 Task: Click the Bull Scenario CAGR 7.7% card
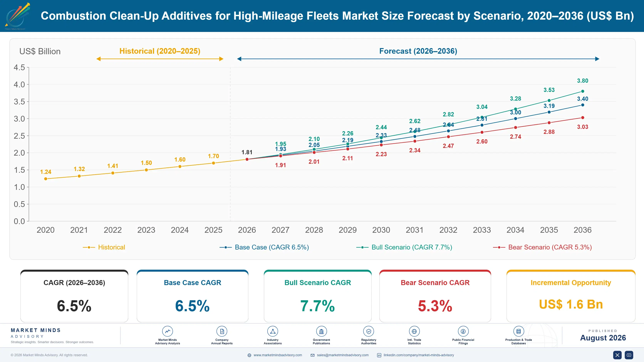318,296
